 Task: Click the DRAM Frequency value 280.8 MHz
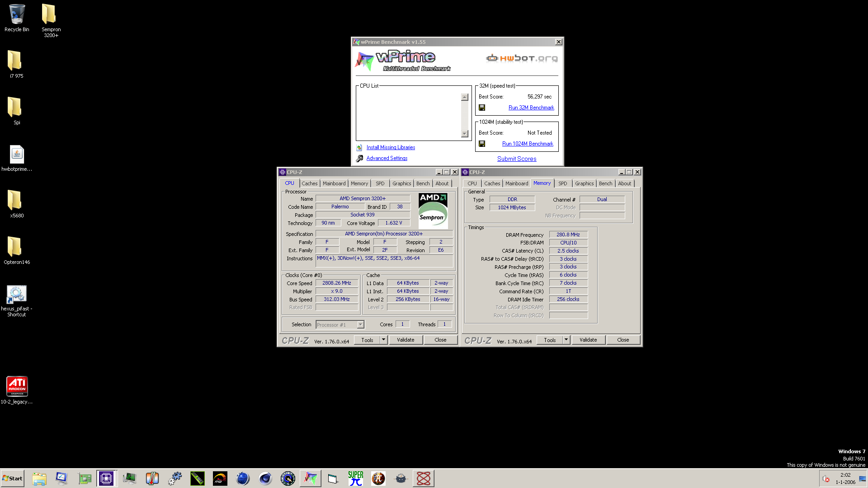click(x=568, y=235)
